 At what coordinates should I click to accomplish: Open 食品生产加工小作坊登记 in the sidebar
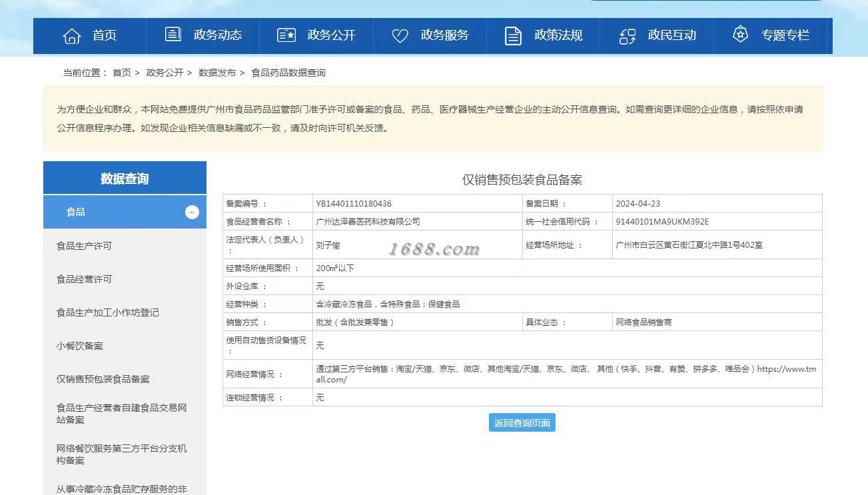107,312
